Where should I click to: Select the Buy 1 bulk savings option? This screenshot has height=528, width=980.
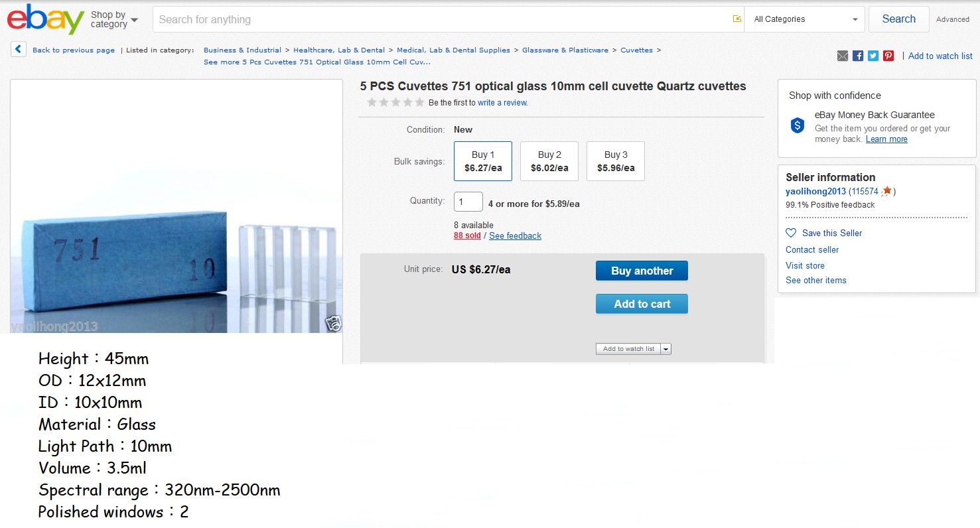pyautogui.click(x=483, y=161)
